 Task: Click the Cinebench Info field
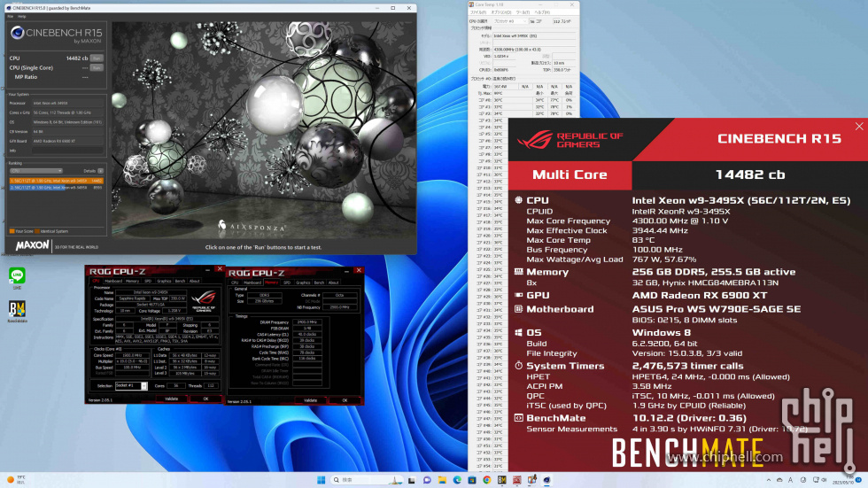(x=67, y=151)
